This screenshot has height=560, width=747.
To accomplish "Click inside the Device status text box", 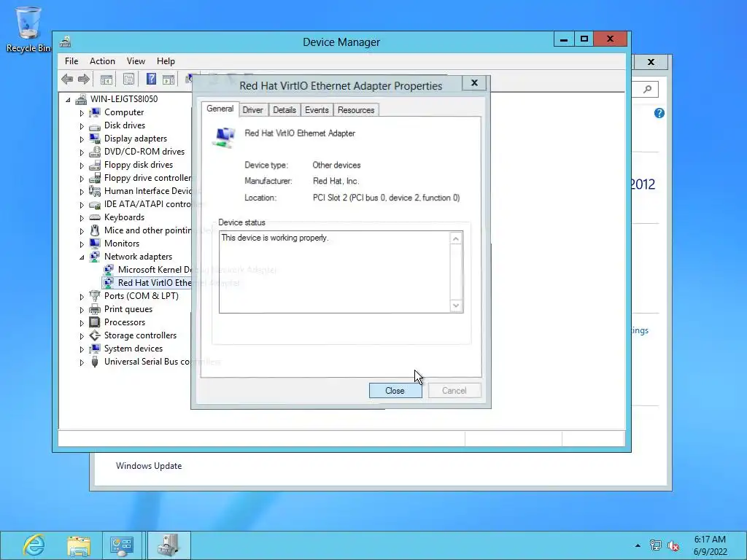I will coord(334,272).
